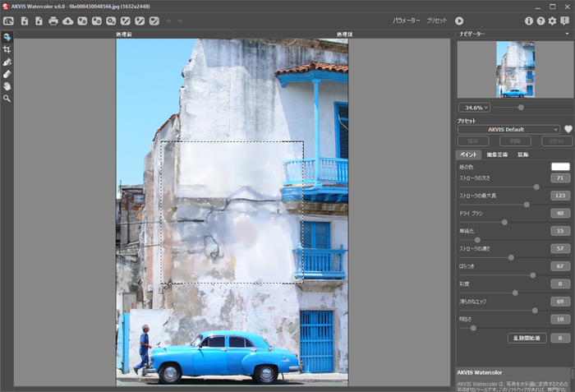Select the 抽象芸術 tab

497,154
